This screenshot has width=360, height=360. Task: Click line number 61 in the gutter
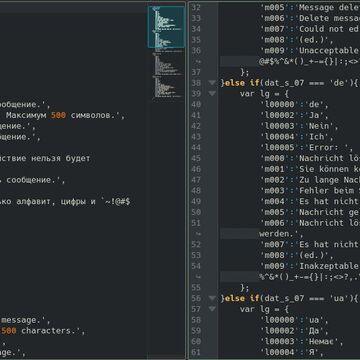[196, 352]
